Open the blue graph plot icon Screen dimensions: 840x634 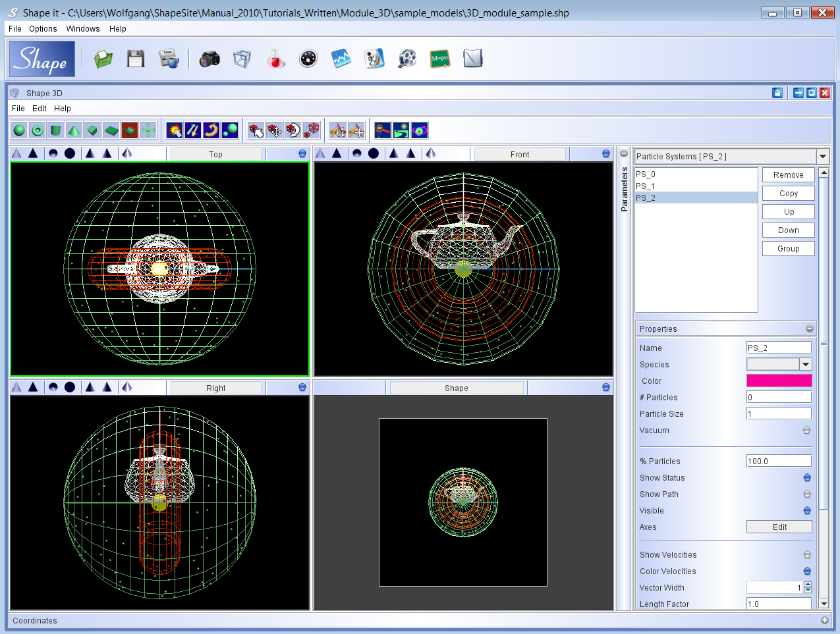(341, 59)
